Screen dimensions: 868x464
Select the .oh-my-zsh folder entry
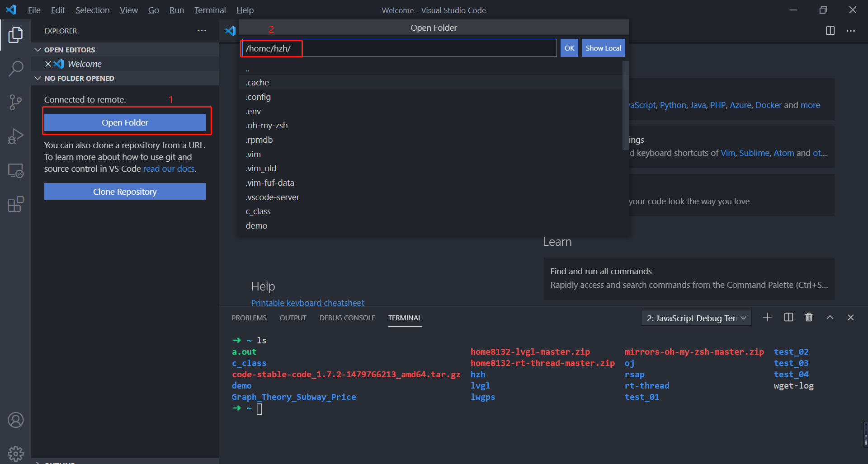(430, 125)
